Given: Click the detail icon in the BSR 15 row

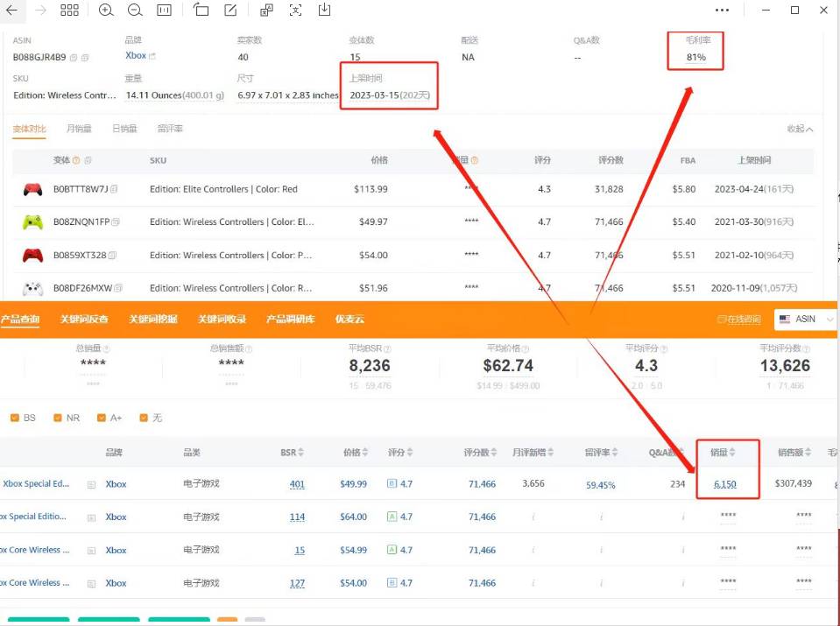Looking at the screenshot, I should 92,551.
